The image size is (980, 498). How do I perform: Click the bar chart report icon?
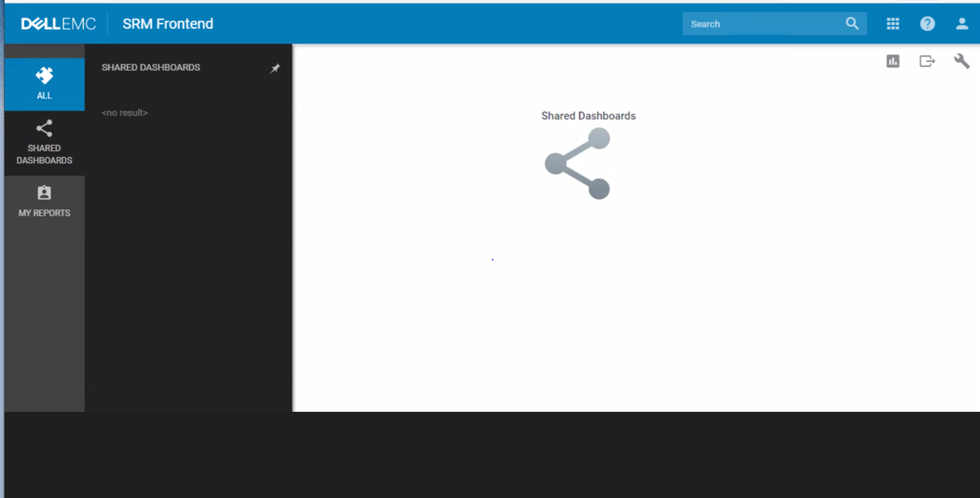[x=892, y=61]
